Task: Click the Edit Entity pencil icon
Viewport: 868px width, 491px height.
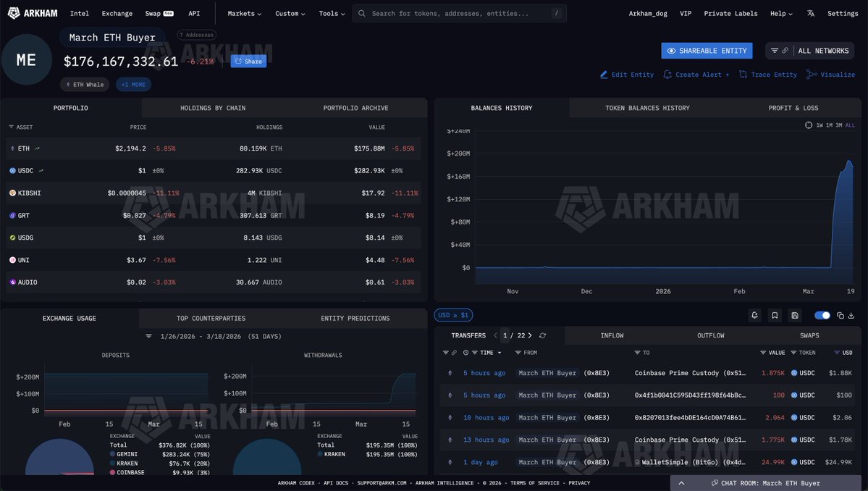Action: (603, 74)
